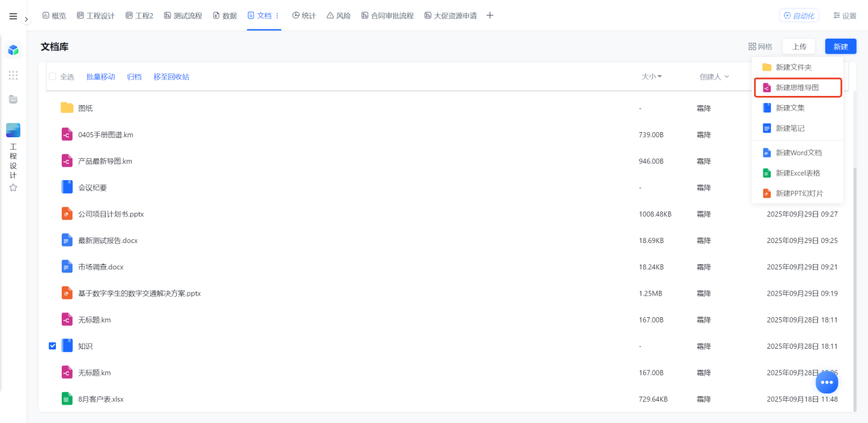Choose 新建文集 from the menu
The width and height of the screenshot is (868, 423).
[797, 108]
